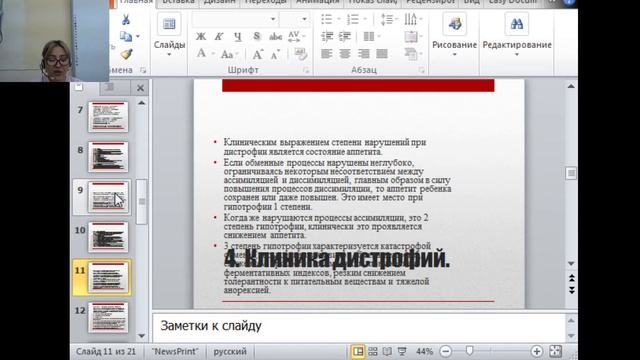Select slide 8 thumbnail
640x360 pixels.
coord(108,157)
